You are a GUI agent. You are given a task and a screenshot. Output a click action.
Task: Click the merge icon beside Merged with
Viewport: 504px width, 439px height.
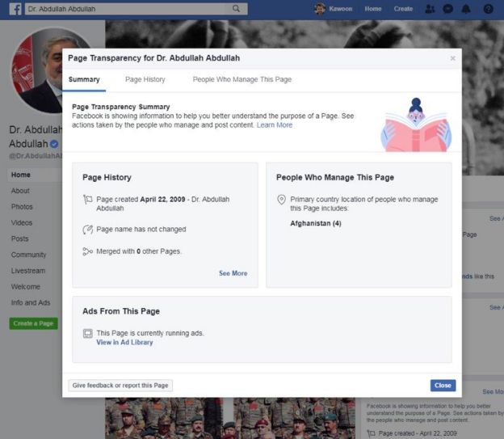(x=87, y=251)
